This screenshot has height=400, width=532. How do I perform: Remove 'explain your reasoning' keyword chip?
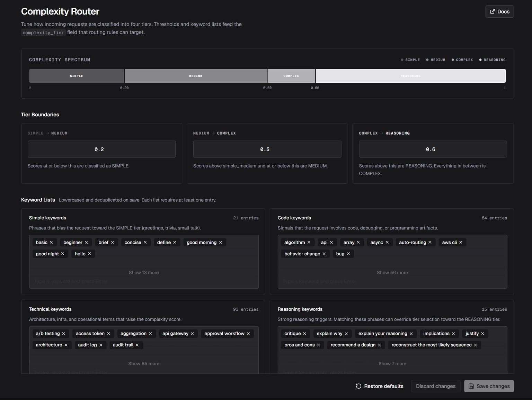coord(411,334)
